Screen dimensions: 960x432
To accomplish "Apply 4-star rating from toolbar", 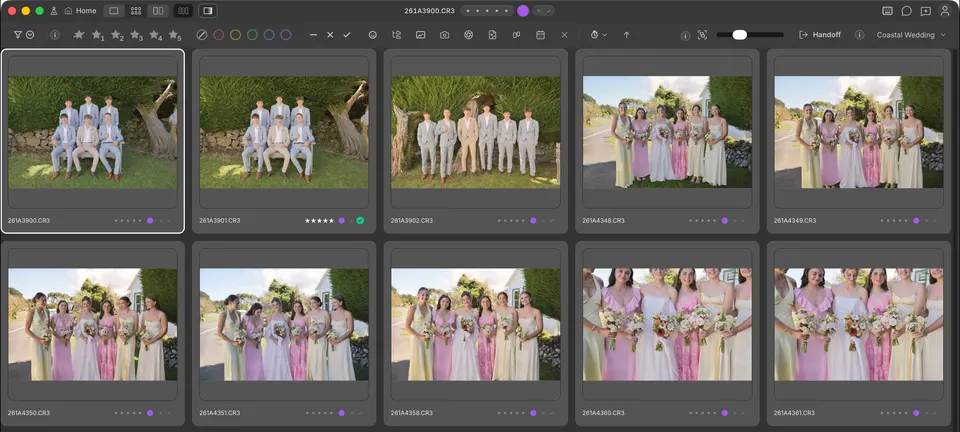I will tap(156, 35).
